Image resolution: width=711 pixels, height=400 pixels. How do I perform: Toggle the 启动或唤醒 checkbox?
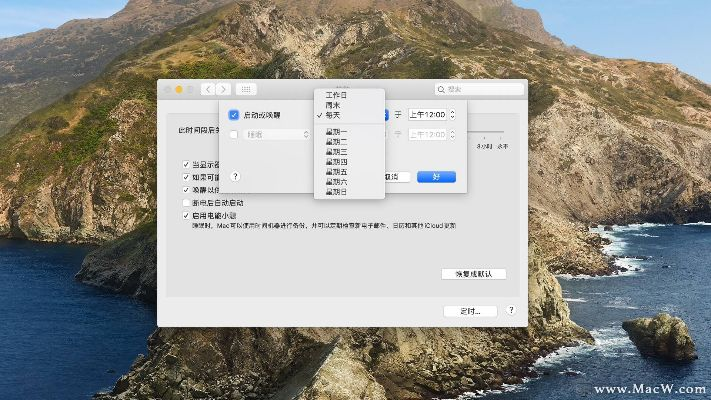pos(234,115)
